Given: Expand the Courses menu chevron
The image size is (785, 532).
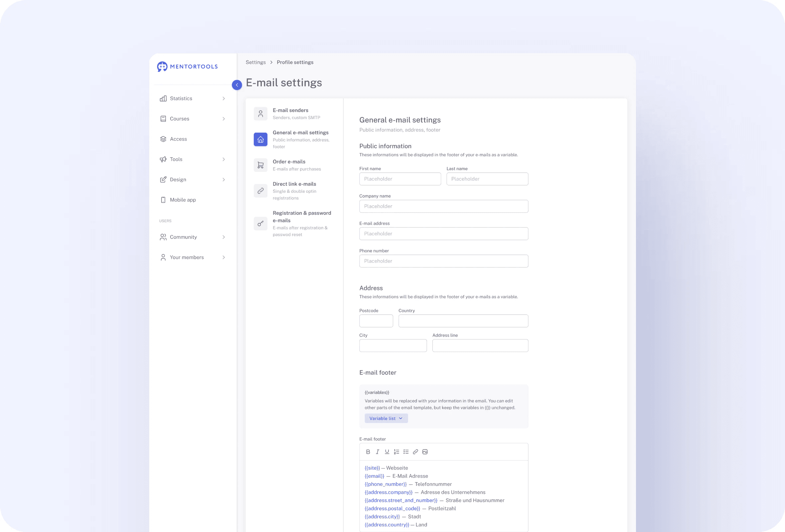Looking at the screenshot, I should (224, 119).
